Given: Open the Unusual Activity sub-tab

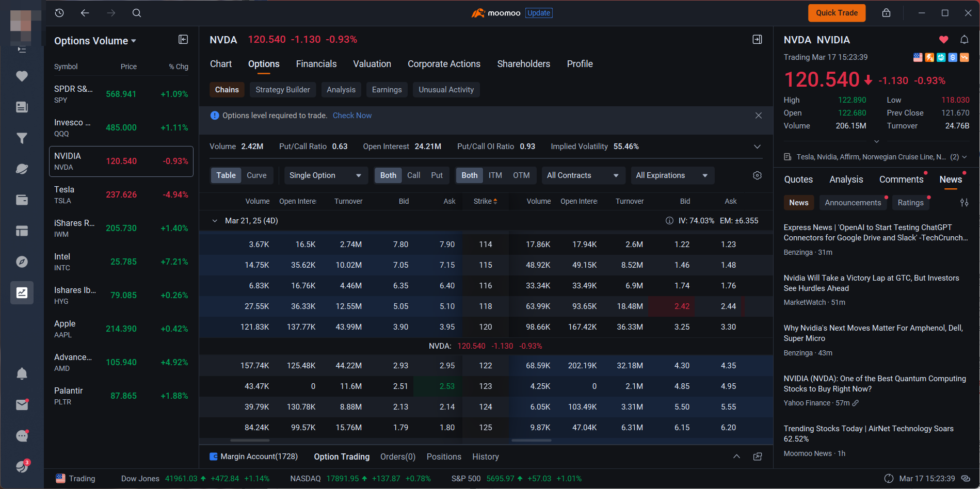Looking at the screenshot, I should tap(446, 90).
